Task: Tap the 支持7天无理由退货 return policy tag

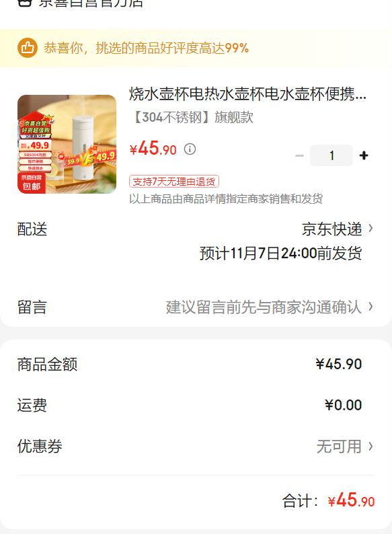Action: point(174,181)
